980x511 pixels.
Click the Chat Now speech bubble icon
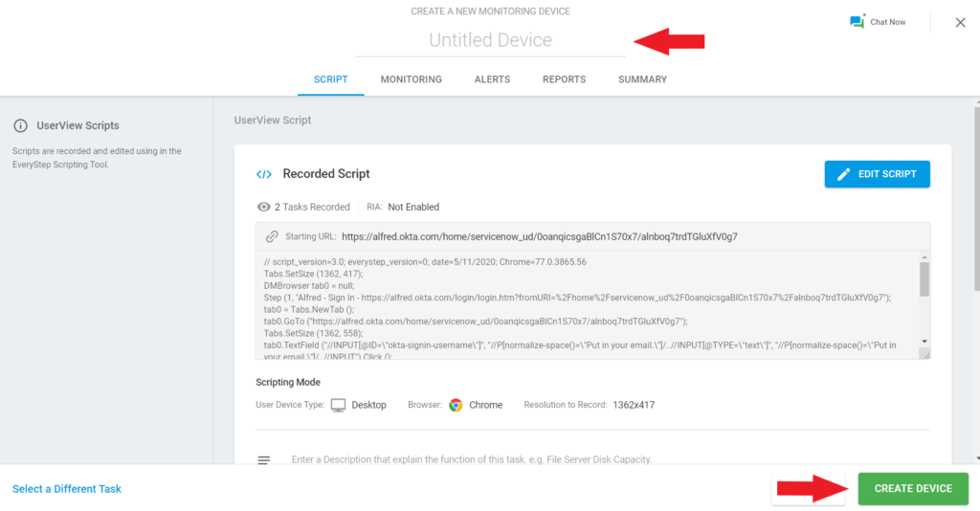point(857,22)
